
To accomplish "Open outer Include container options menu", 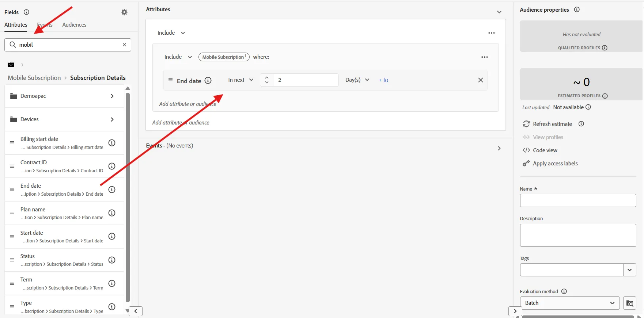I will coord(492,33).
